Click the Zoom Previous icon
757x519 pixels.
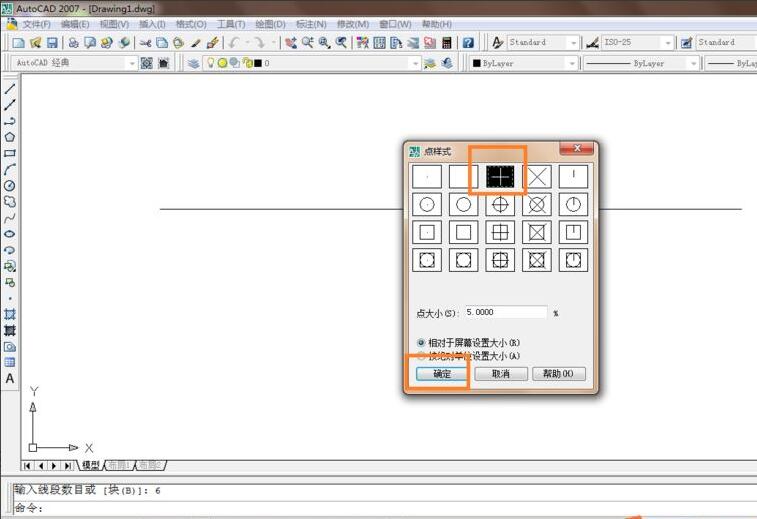click(341, 43)
